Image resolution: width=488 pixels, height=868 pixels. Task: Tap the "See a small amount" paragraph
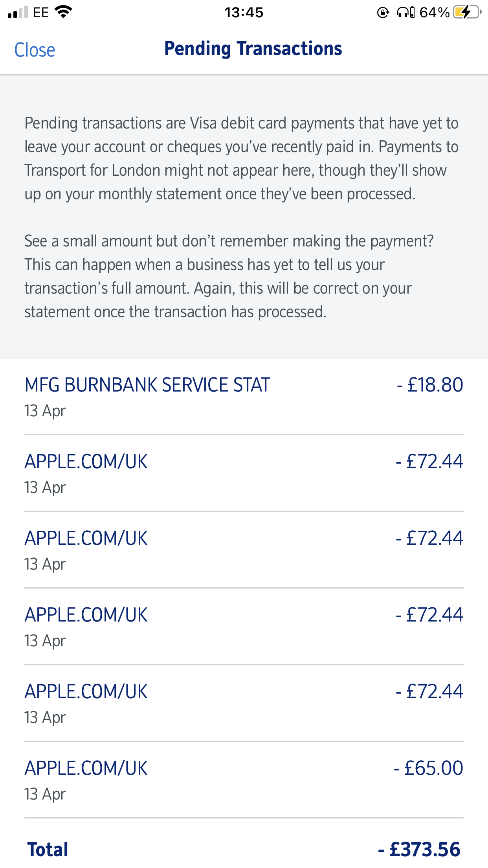point(229,276)
